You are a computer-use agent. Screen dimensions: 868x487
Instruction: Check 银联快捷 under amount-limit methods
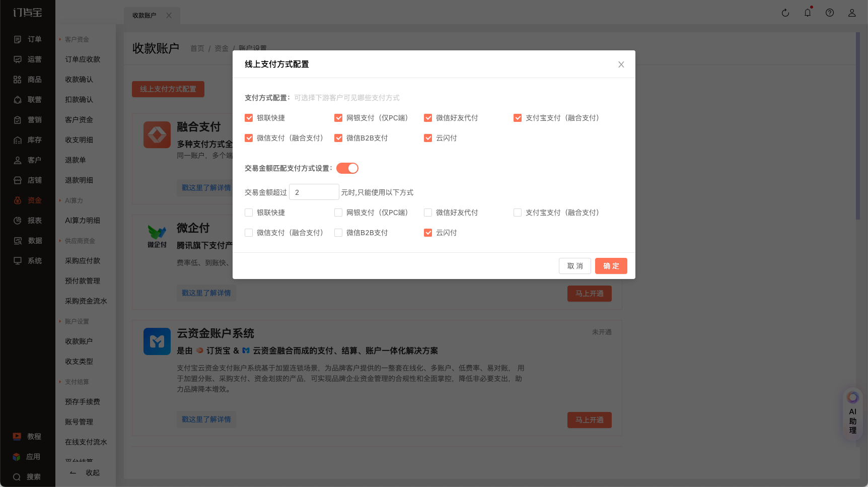[249, 213]
